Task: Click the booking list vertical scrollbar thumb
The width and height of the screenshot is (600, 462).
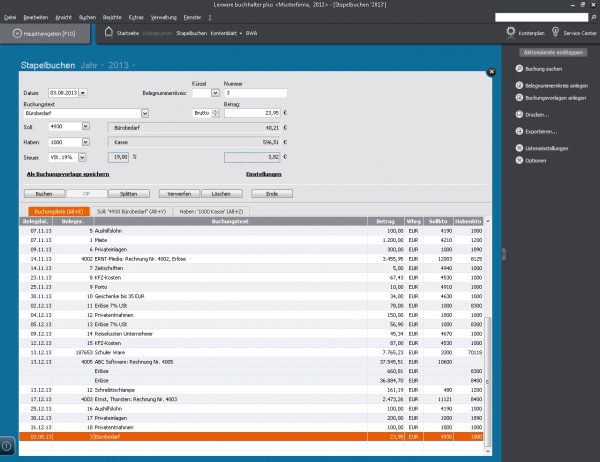Action: click(x=488, y=382)
